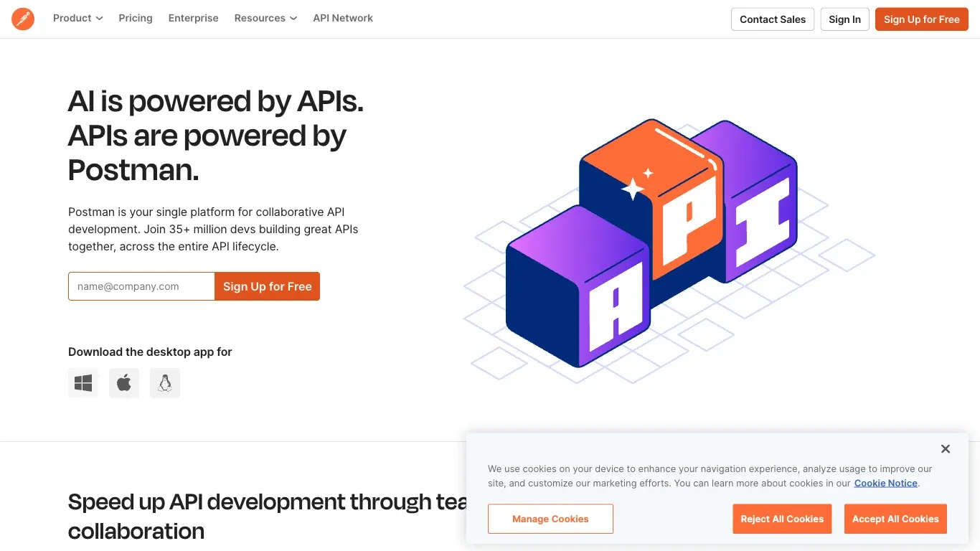Screen dimensions: 980x551
Task: Click the 'Download the desktop app for' text
Action: [150, 352]
